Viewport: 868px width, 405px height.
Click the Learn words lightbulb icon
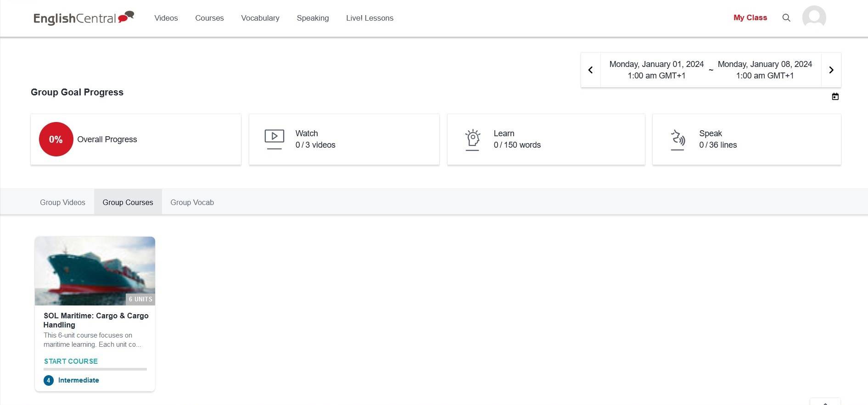tap(472, 139)
